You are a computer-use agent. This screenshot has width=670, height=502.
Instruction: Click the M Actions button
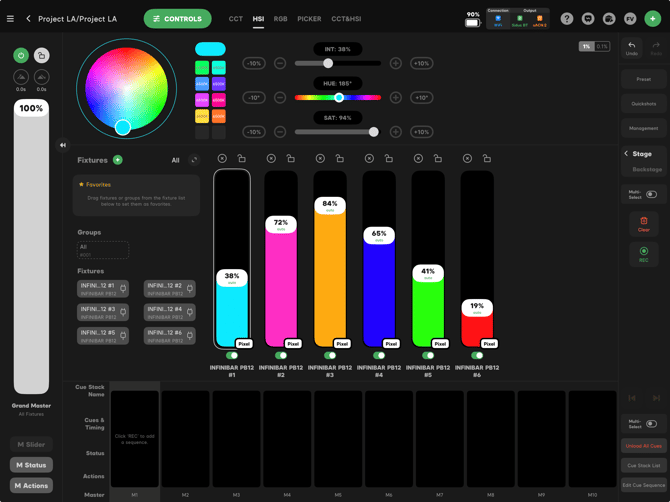tap(31, 485)
